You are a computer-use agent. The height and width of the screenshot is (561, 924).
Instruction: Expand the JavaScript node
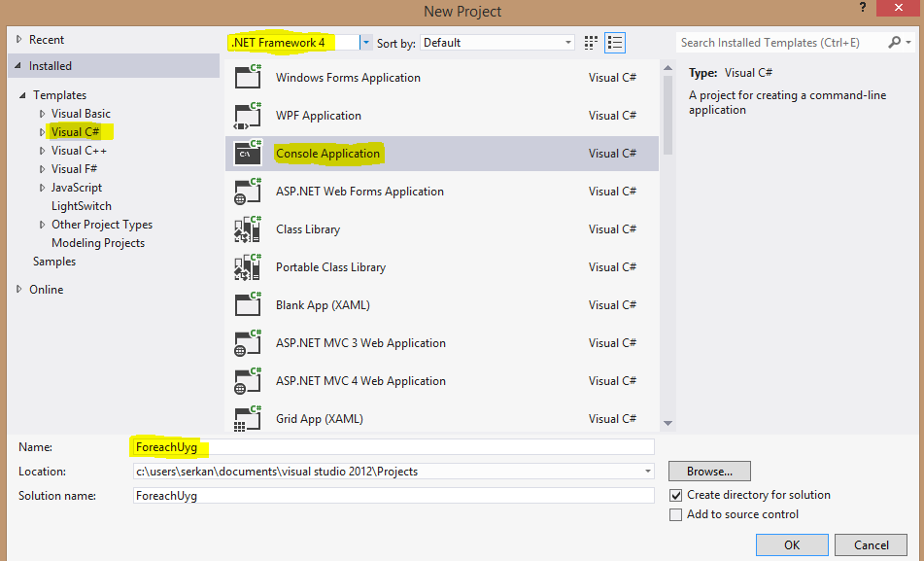click(x=42, y=188)
